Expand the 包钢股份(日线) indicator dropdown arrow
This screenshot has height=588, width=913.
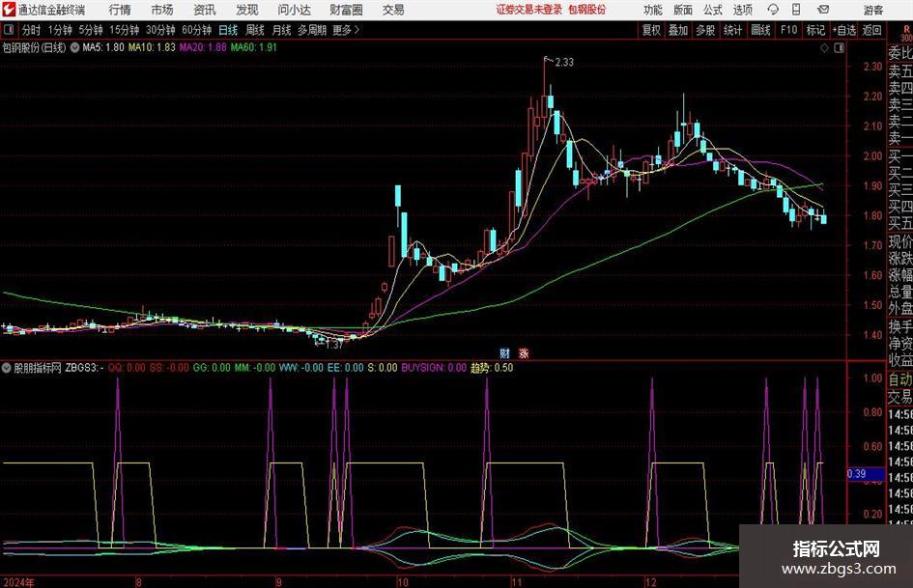[x=74, y=47]
